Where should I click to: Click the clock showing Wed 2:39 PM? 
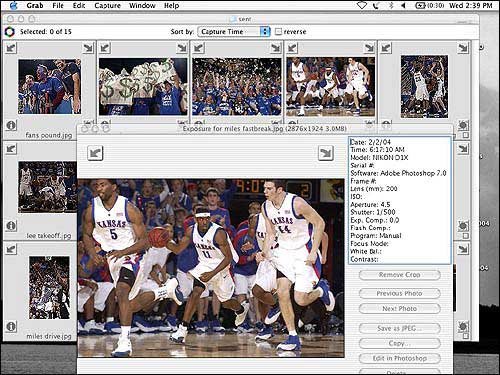pyautogui.click(x=470, y=5)
